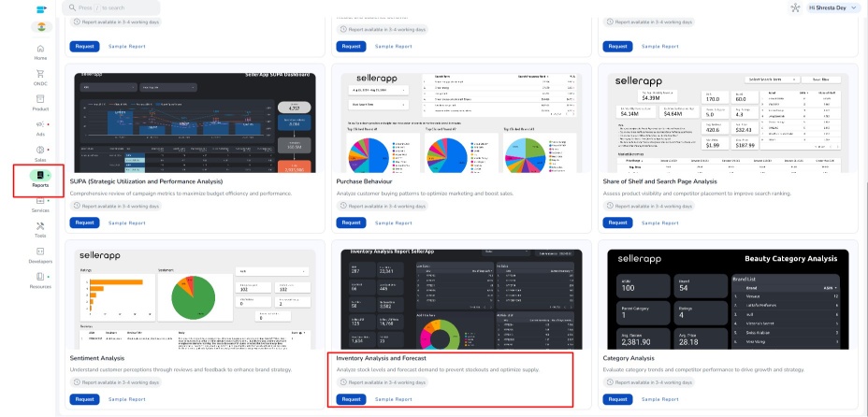
Task: Open the ONDC cart icon
Action: pyautogui.click(x=40, y=74)
